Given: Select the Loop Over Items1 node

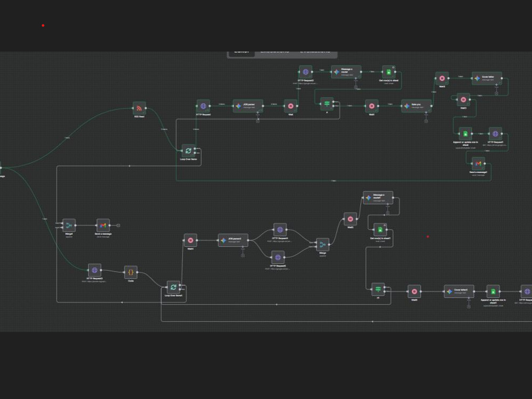Looking at the screenshot, I should click(x=173, y=287).
